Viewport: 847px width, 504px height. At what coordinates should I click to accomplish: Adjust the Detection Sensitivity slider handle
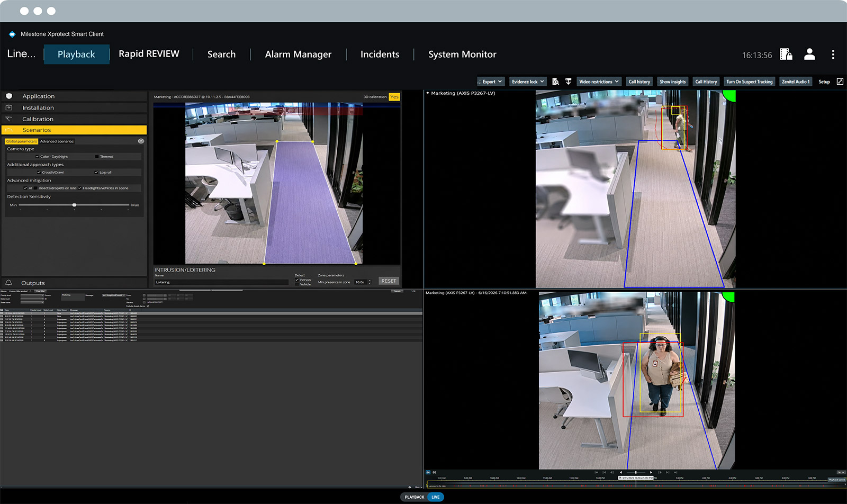(74, 205)
